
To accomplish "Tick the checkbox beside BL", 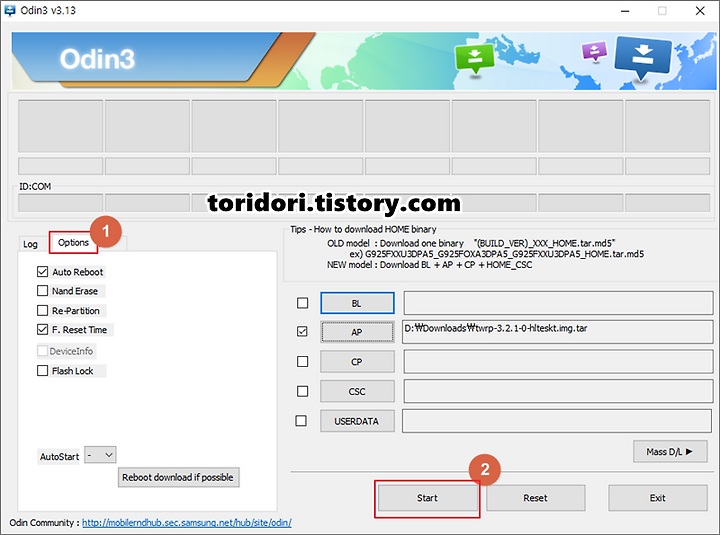I will pyautogui.click(x=303, y=303).
